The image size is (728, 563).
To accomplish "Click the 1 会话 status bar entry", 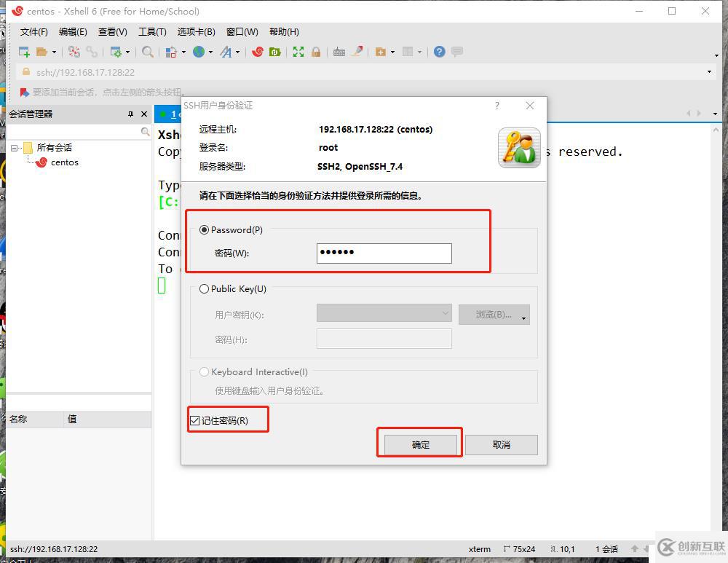I will 606,549.
